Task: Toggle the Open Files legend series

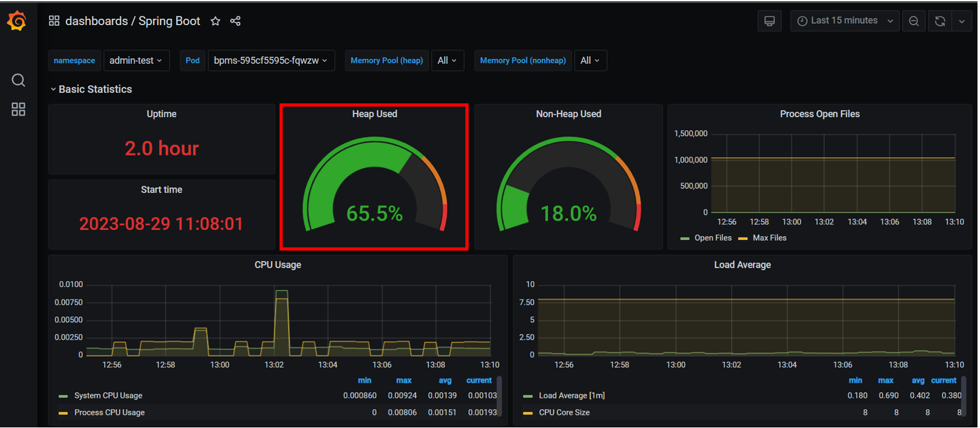Action: 713,238
